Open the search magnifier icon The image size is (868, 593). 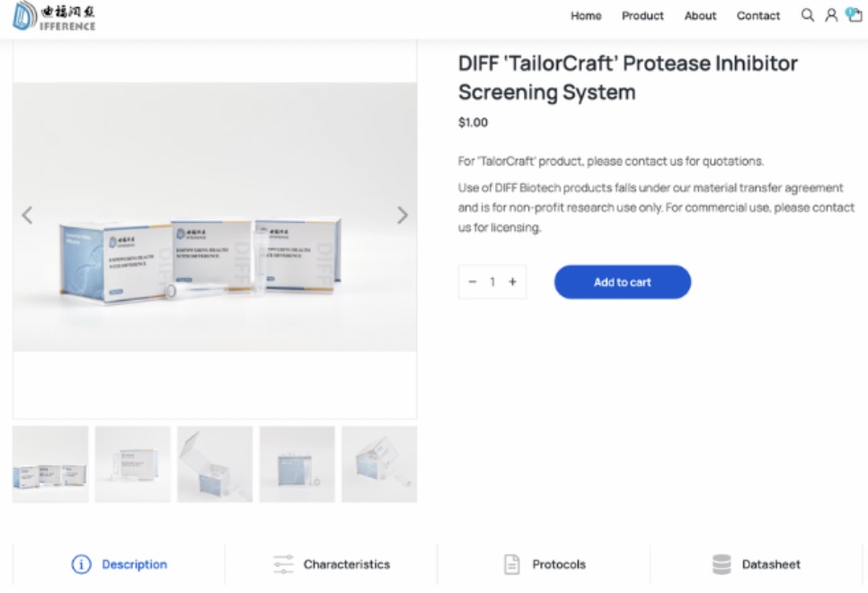808,15
